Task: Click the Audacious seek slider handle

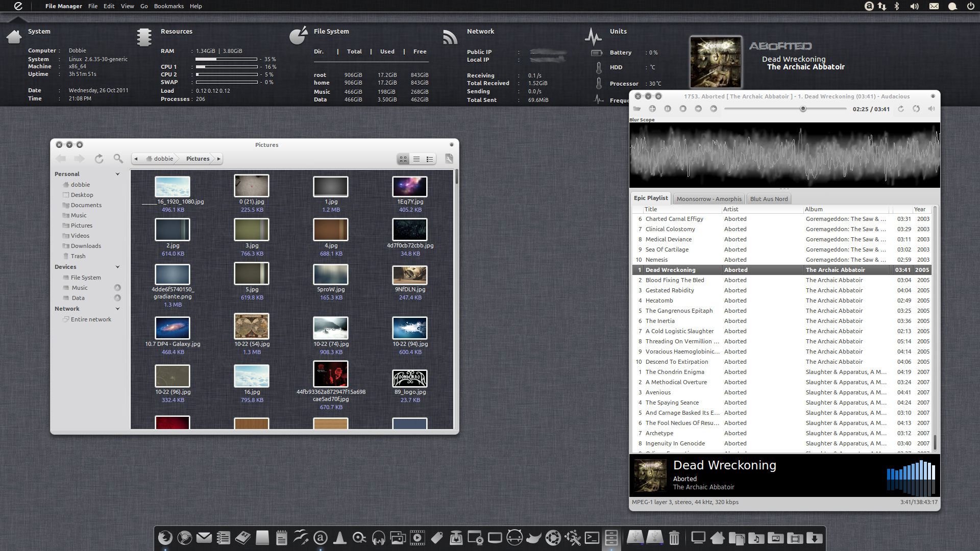Action: tap(803, 109)
